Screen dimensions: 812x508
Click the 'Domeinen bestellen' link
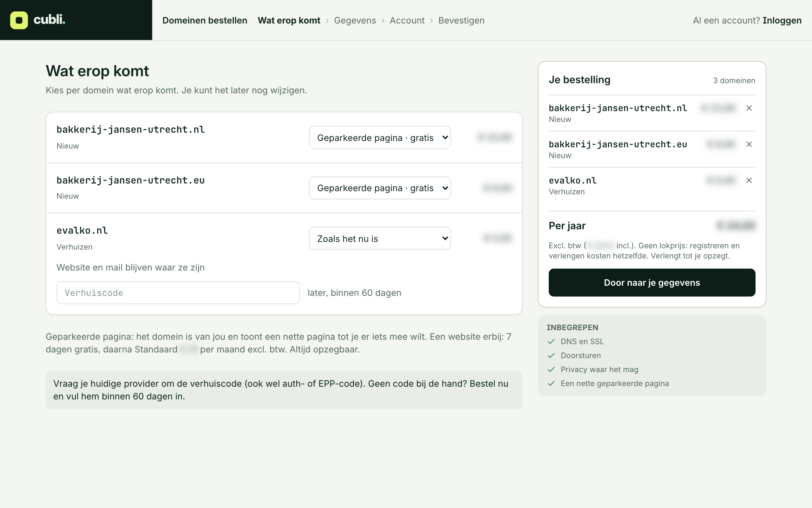(x=205, y=20)
